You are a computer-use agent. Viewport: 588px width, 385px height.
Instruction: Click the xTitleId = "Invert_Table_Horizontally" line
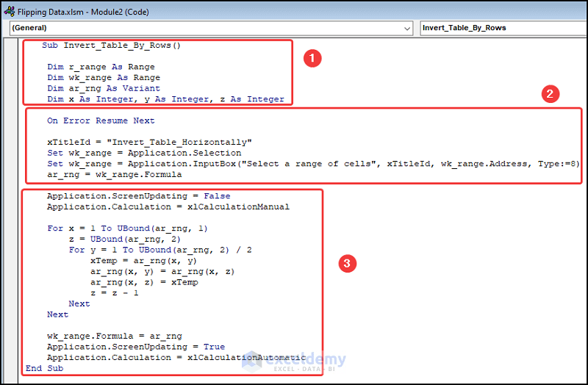(149, 142)
